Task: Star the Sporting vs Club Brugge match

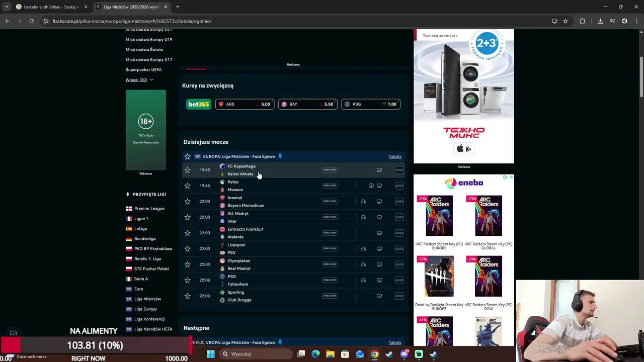Action: [187, 296]
